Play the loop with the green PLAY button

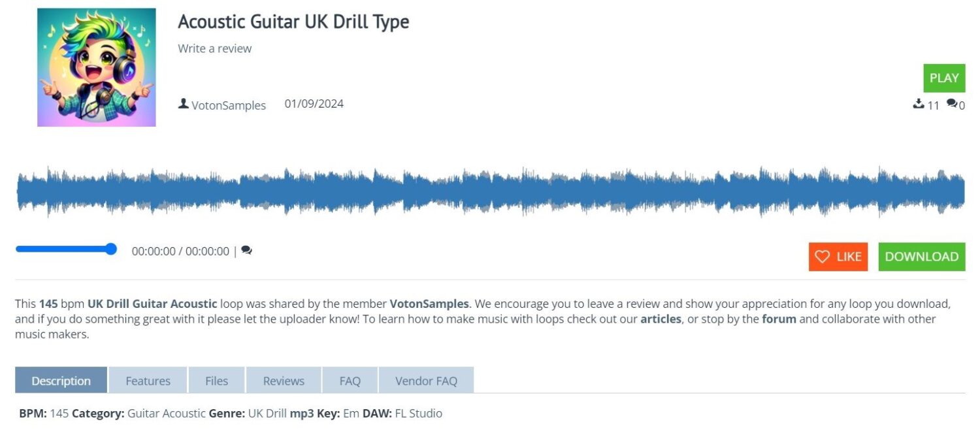coord(944,78)
